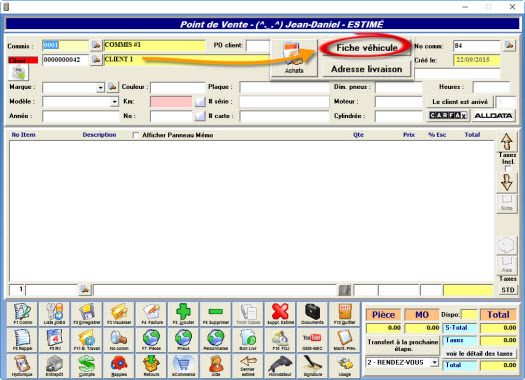
Task: Open F7 Pièces globe icon
Action: pos(151,340)
